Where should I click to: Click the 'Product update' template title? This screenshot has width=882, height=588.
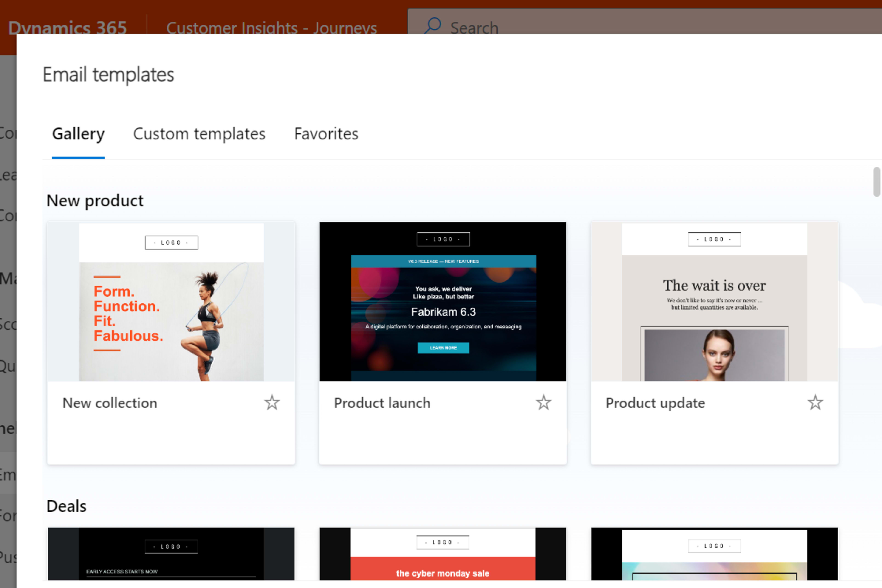(655, 403)
